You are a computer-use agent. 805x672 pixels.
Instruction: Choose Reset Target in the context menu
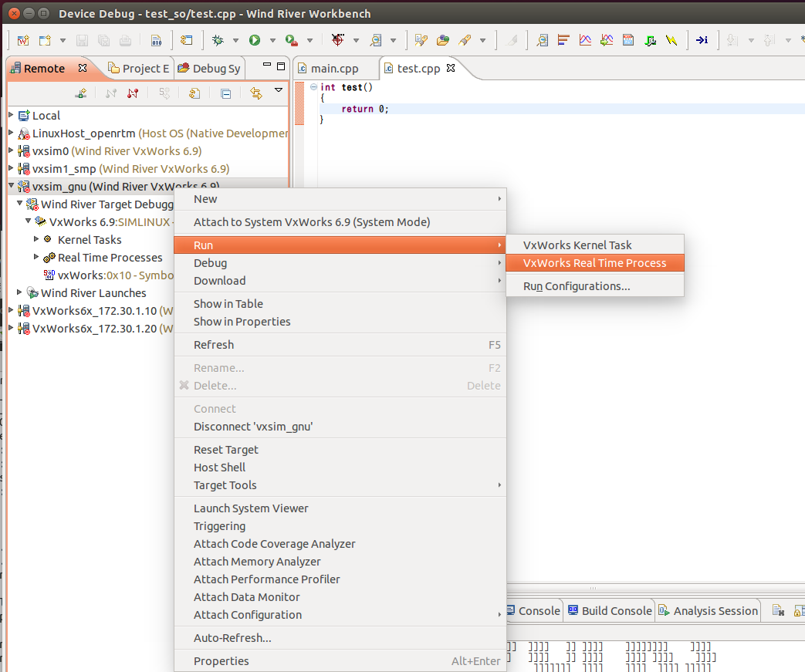coord(340,450)
